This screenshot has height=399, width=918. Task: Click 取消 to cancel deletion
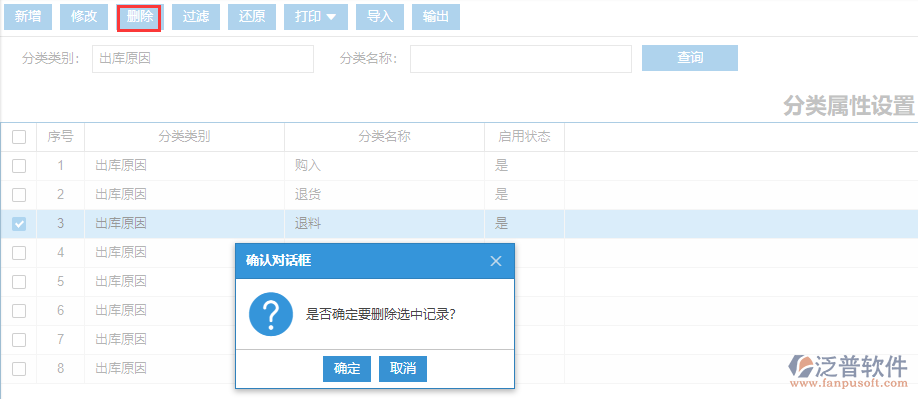tap(403, 369)
